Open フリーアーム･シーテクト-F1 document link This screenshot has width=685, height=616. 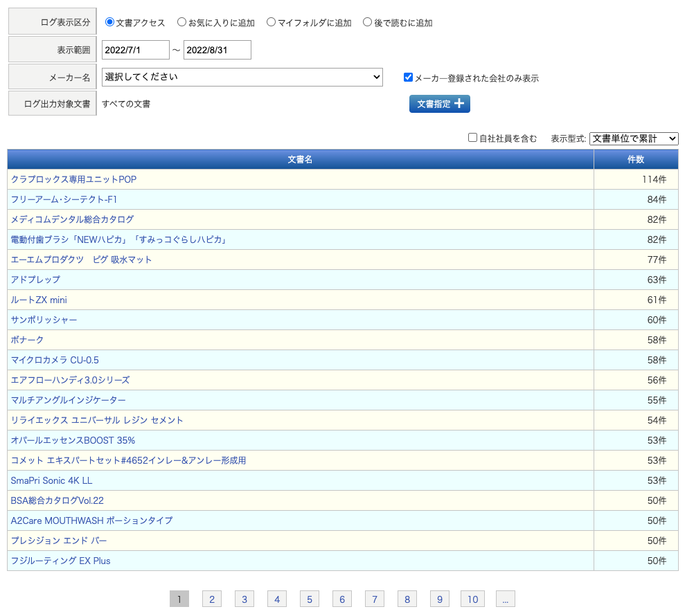(x=64, y=199)
